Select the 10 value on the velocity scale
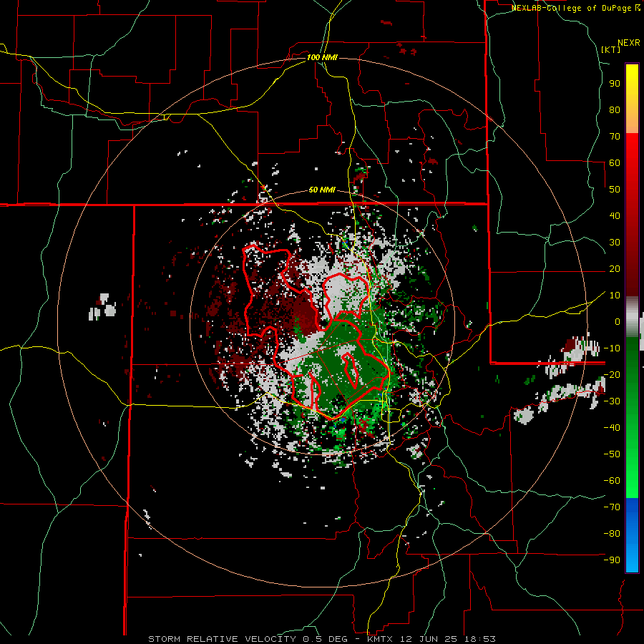The height and width of the screenshot is (644, 644). (x=615, y=296)
